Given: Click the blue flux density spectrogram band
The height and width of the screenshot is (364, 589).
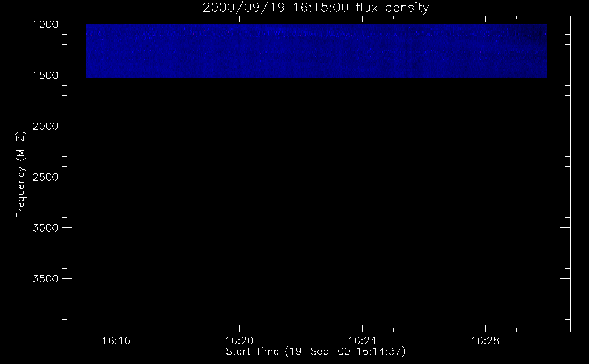Looking at the screenshot, I should 316,51.
